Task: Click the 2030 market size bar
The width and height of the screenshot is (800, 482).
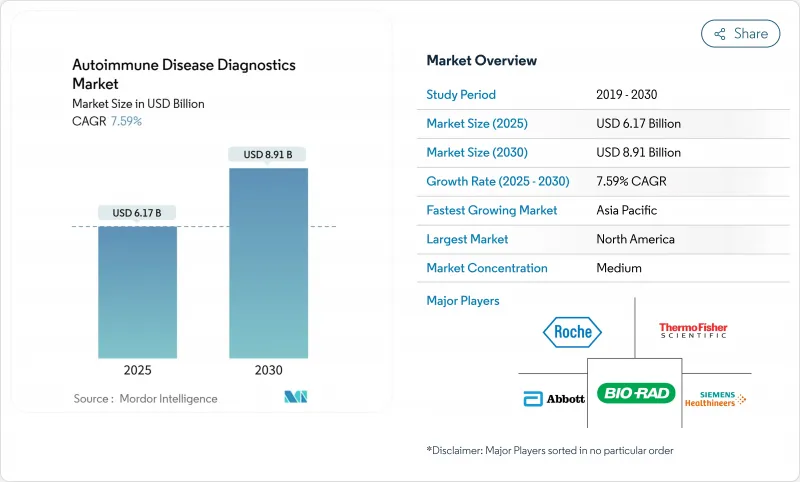Action: click(268, 262)
